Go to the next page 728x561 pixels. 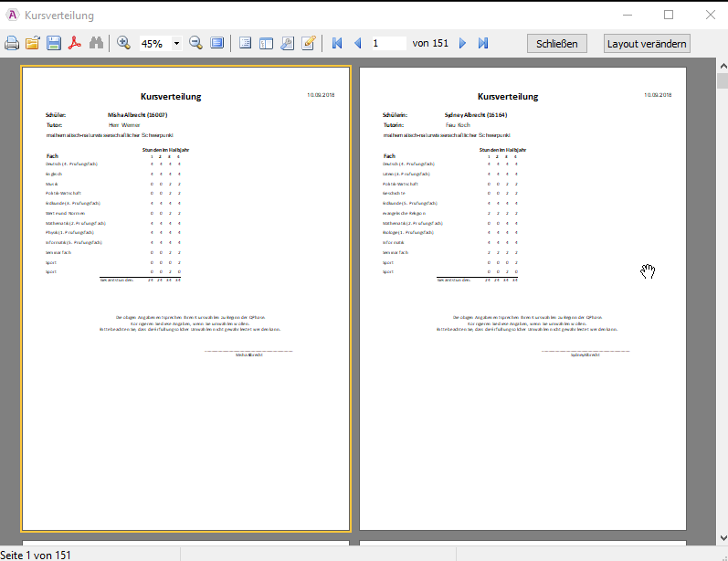pos(462,43)
